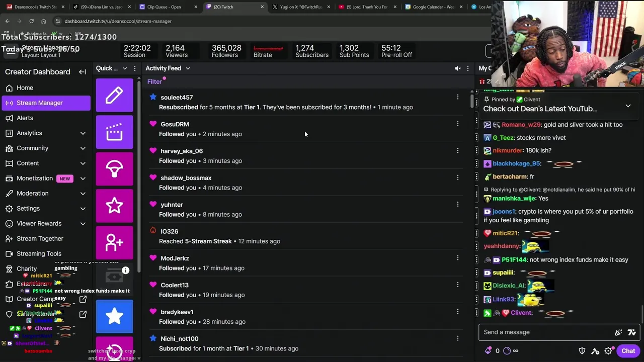This screenshot has height=362, width=644.
Task: Open options menu for ModJerkz row
Action: click(x=457, y=258)
